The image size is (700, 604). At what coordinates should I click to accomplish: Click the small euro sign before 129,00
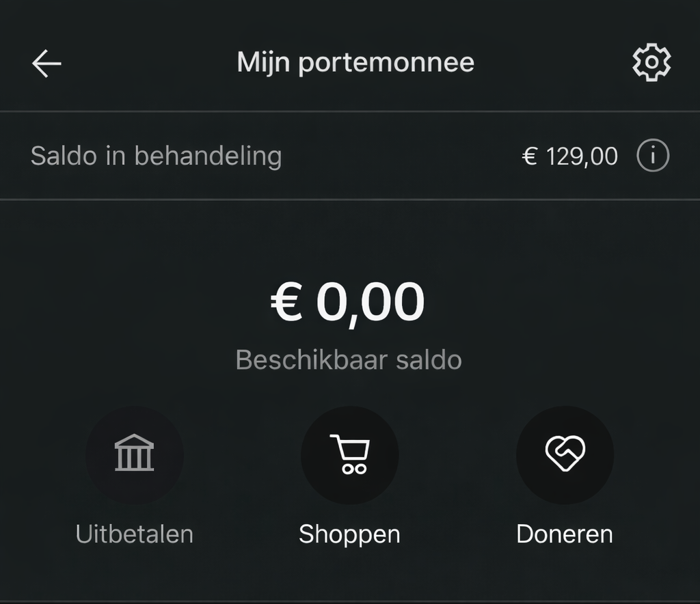point(530,157)
